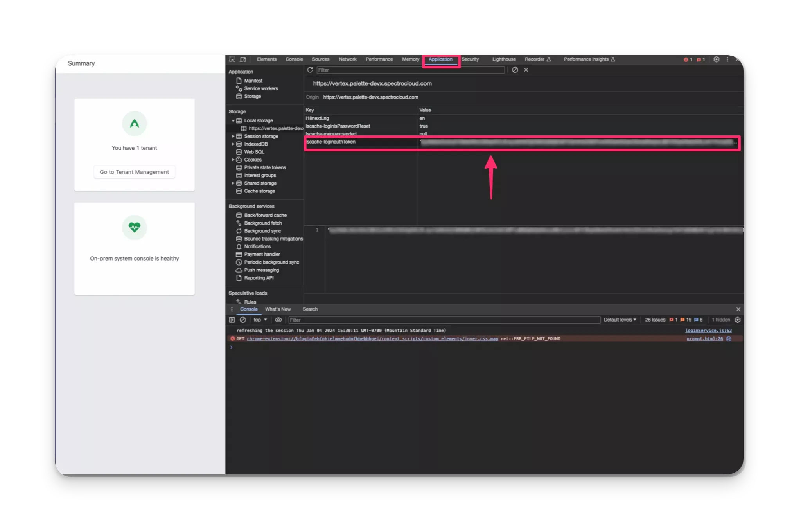
Task: Click the Memory panel icon
Action: pyautogui.click(x=411, y=59)
